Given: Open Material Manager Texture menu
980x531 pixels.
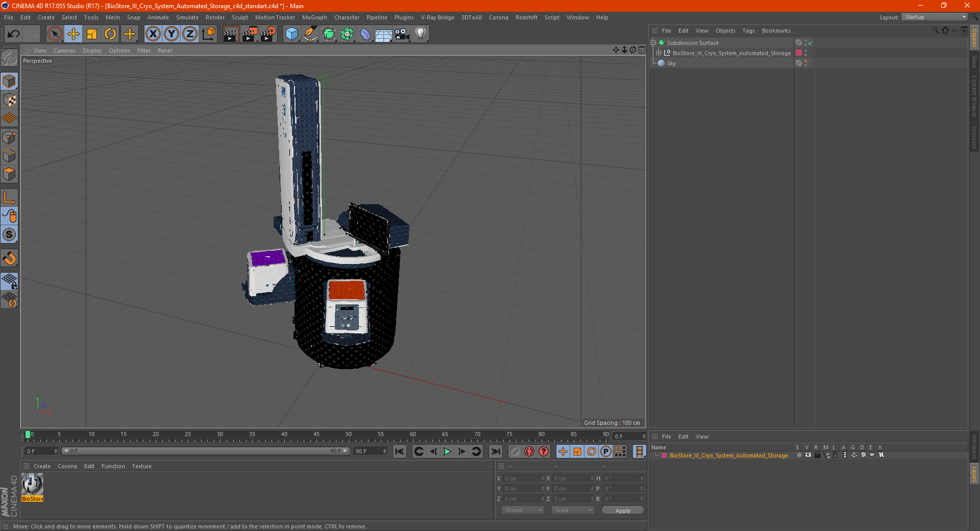Looking at the screenshot, I should click(x=141, y=466).
